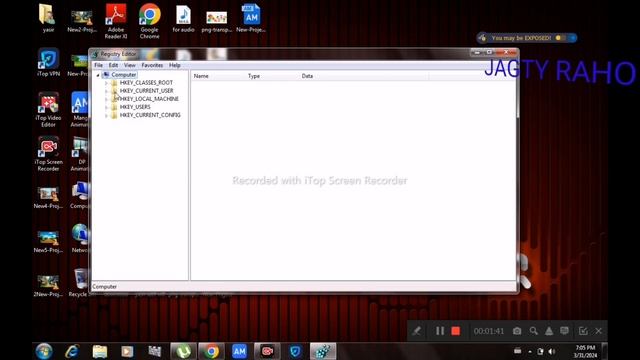Toggle the You may be EXPOSED switch
The width and height of the screenshot is (640, 360).
point(560,38)
